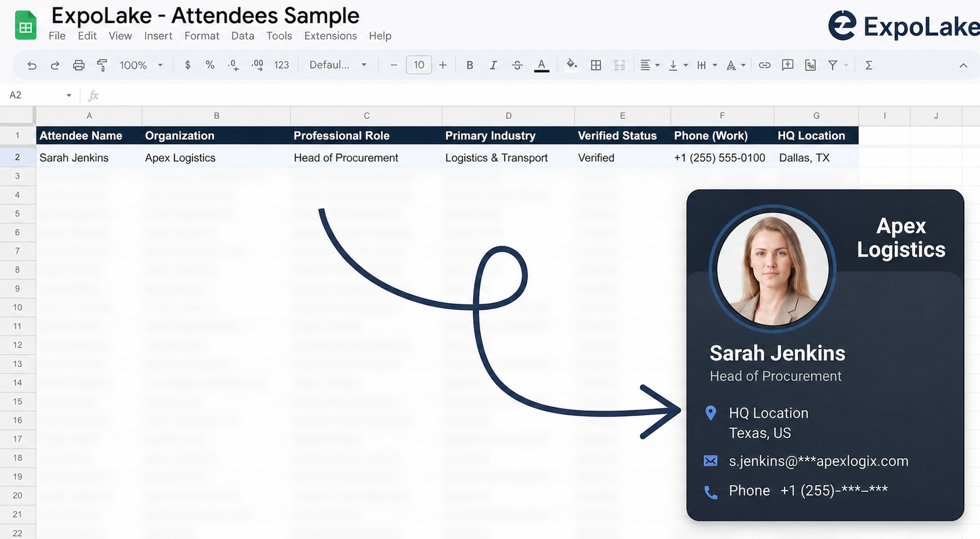
Task: Toggle bold formatting
Action: [470, 65]
